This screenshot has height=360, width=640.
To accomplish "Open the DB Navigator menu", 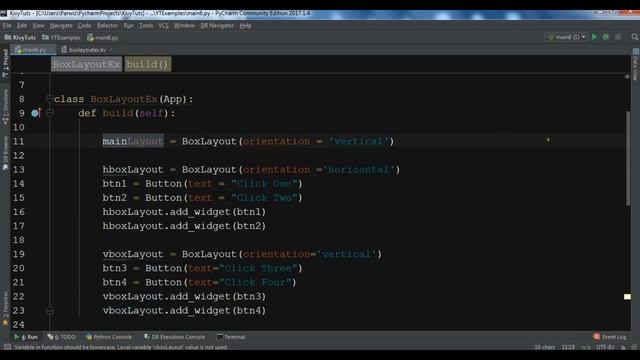I will tap(217, 25).
